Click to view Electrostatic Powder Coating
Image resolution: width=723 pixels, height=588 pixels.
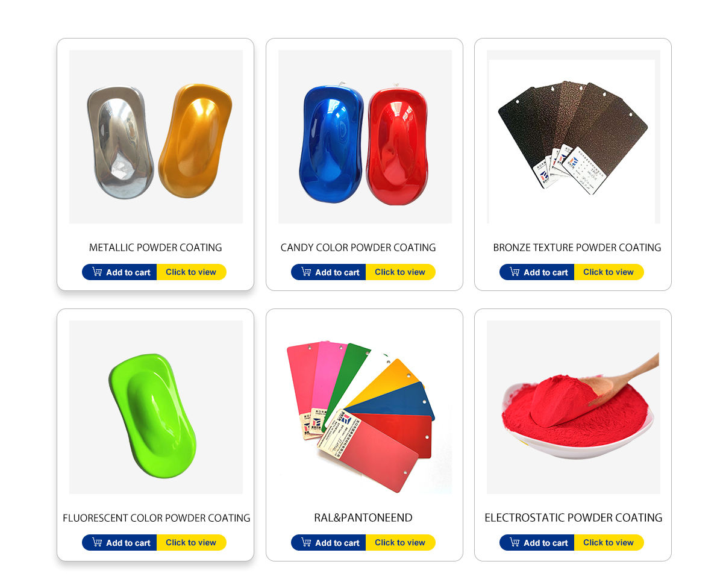click(609, 542)
